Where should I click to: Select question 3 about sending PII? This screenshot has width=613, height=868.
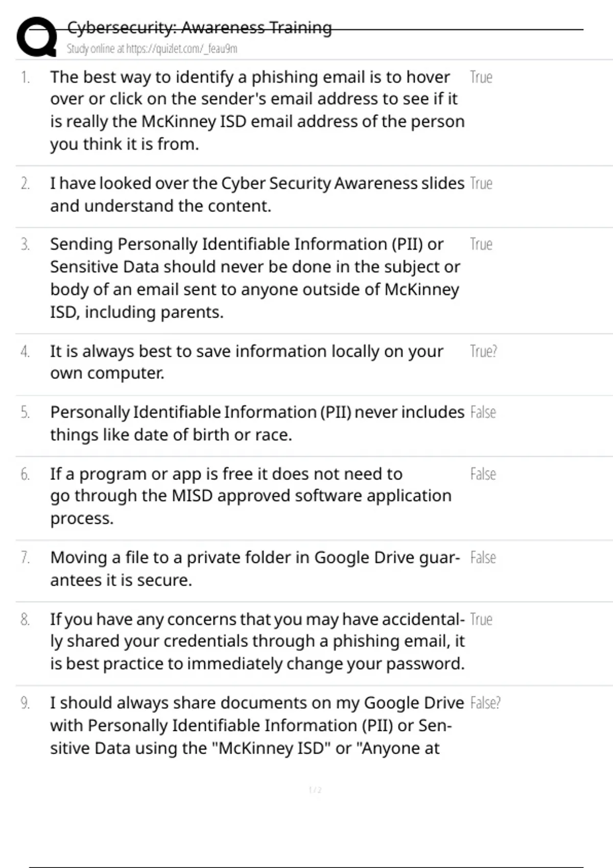click(255, 278)
